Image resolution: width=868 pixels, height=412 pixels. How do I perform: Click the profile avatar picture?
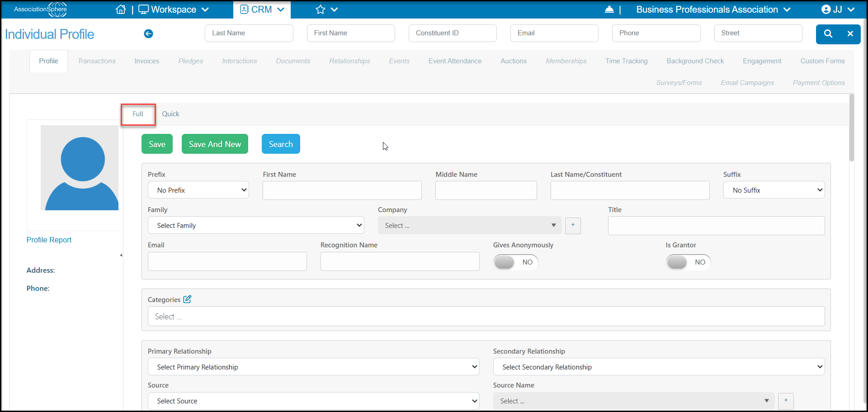(x=80, y=168)
